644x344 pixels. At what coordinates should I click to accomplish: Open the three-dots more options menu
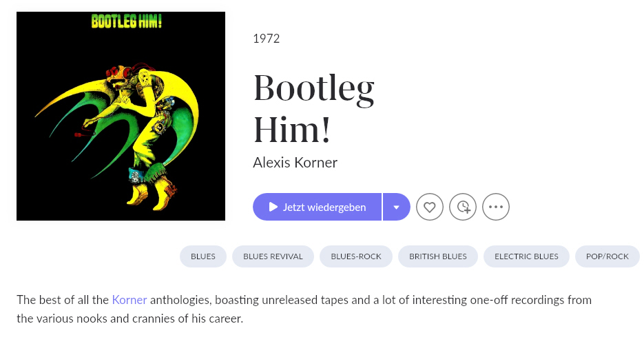496,207
